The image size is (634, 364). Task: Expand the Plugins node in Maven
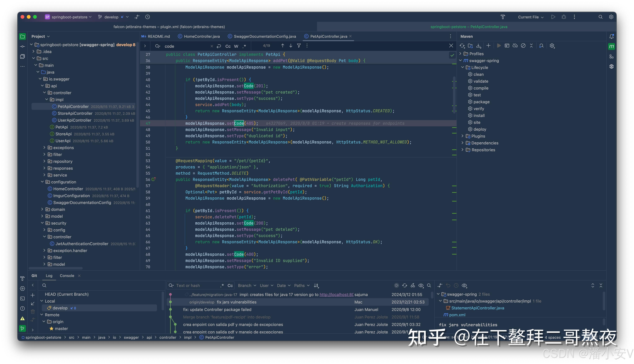(463, 136)
